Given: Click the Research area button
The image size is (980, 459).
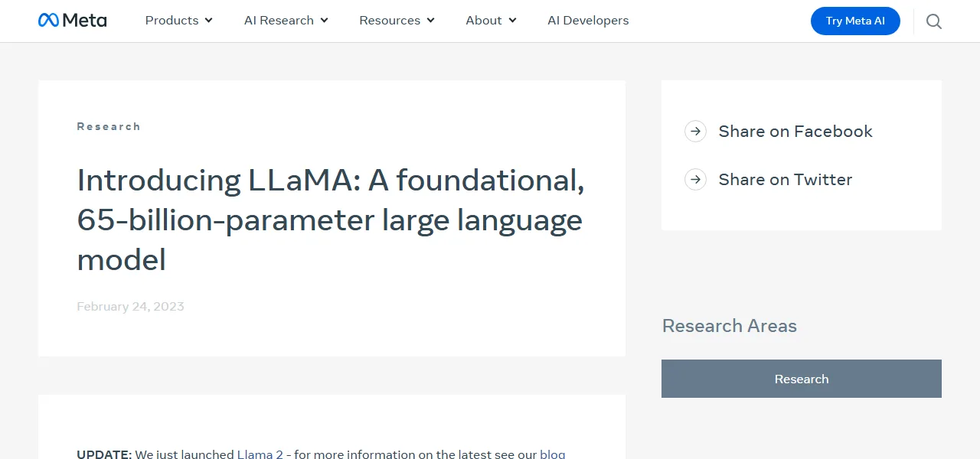Looking at the screenshot, I should point(802,379).
